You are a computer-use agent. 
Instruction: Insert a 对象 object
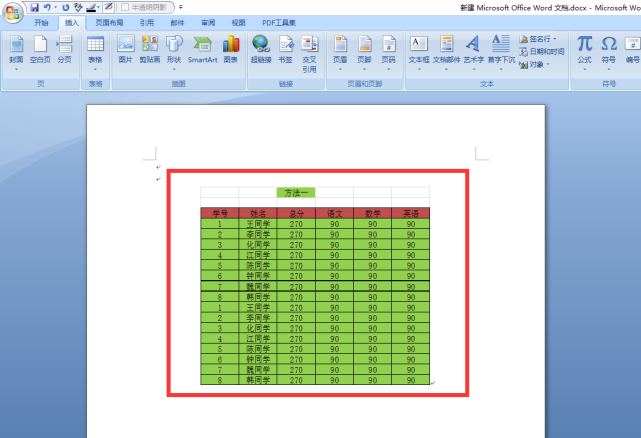(534, 64)
